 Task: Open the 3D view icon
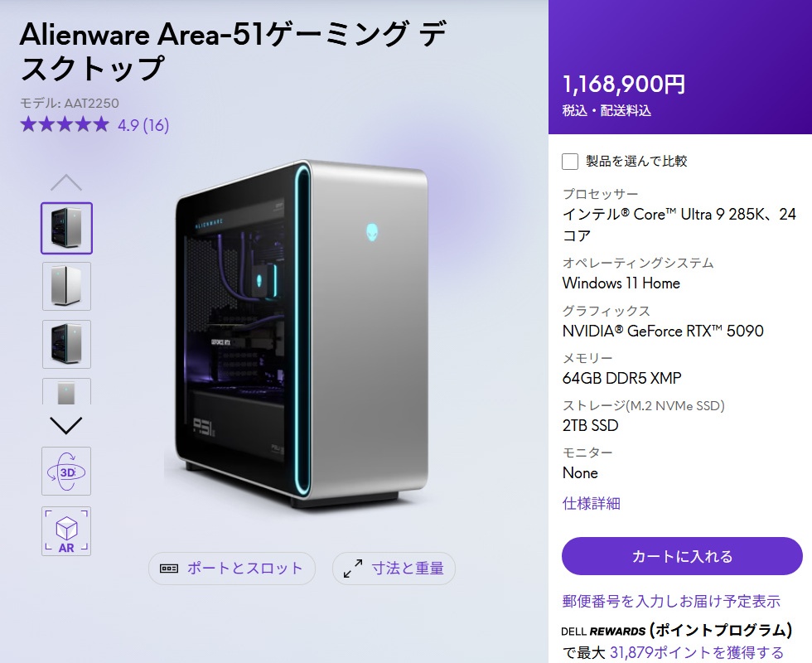(x=66, y=472)
